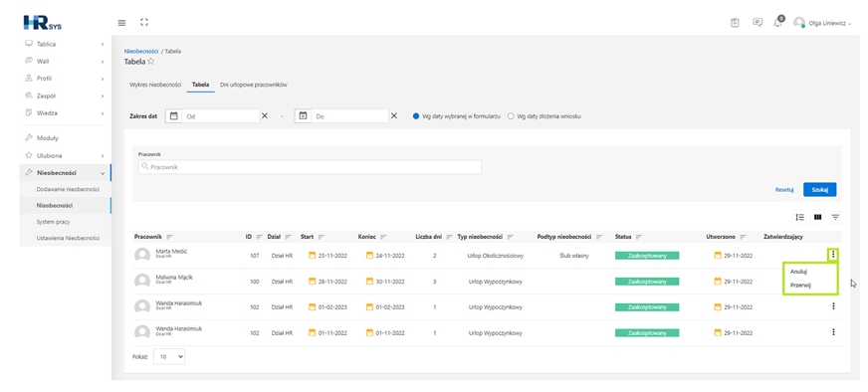Image resolution: width=868 pixels, height=392 pixels.
Task: Clear the Do date field with X
Action: (394, 116)
